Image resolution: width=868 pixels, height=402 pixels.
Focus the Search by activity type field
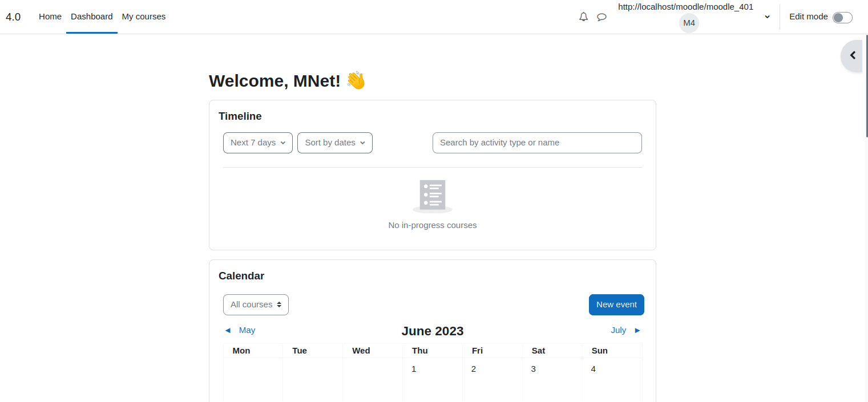tap(537, 143)
